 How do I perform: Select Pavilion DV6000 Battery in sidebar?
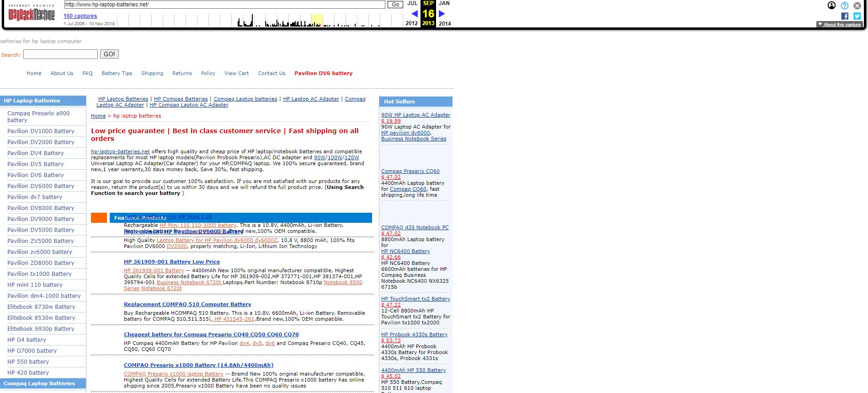41,186
